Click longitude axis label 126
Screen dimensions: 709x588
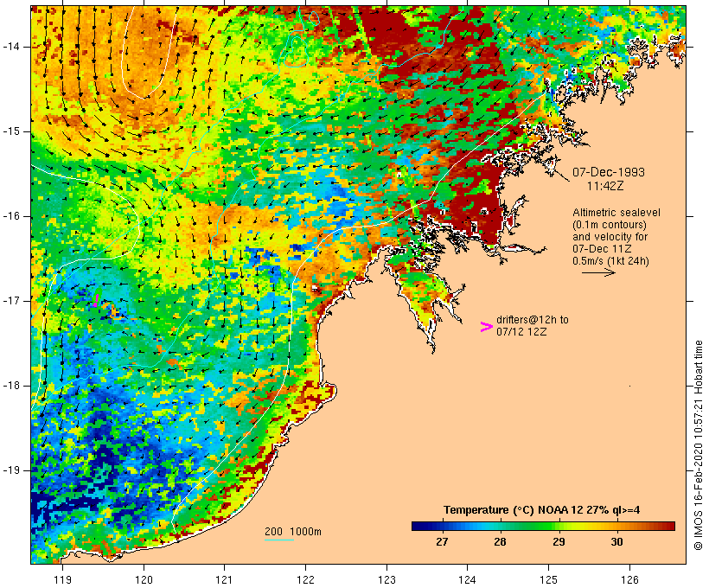click(x=629, y=580)
